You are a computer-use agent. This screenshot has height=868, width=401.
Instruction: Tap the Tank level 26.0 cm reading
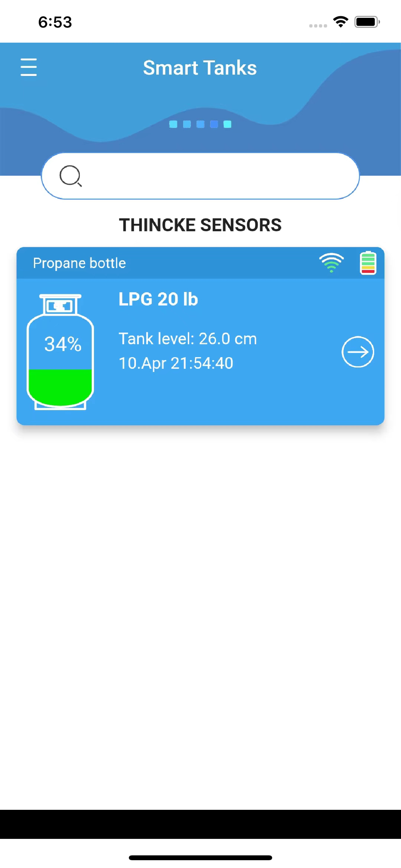188,339
